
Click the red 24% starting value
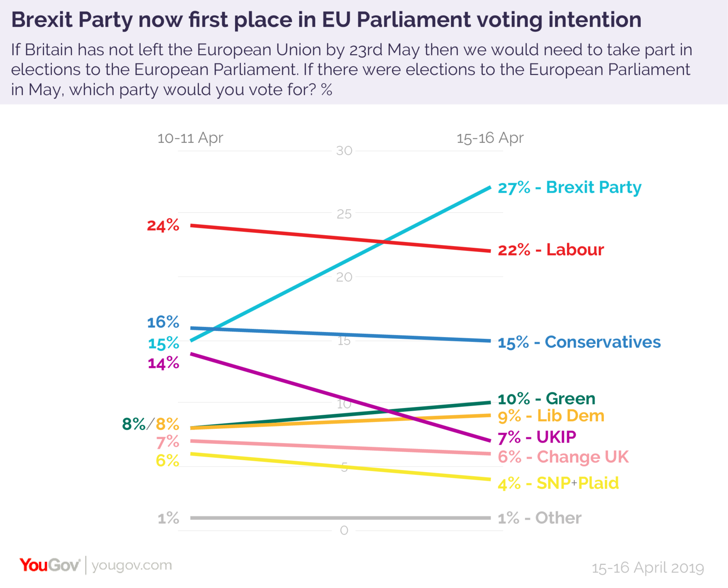(x=163, y=226)
